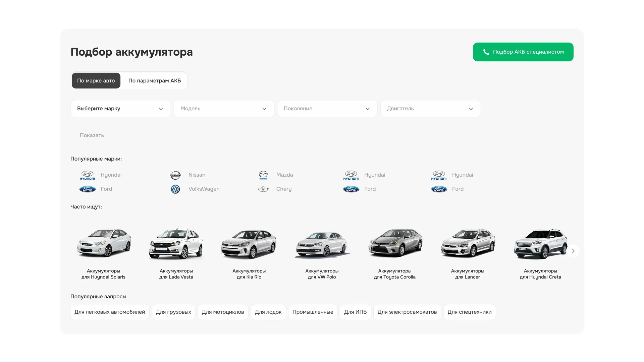Click the Для лодок chip
644x362 pixels.
tap(268, 312)
